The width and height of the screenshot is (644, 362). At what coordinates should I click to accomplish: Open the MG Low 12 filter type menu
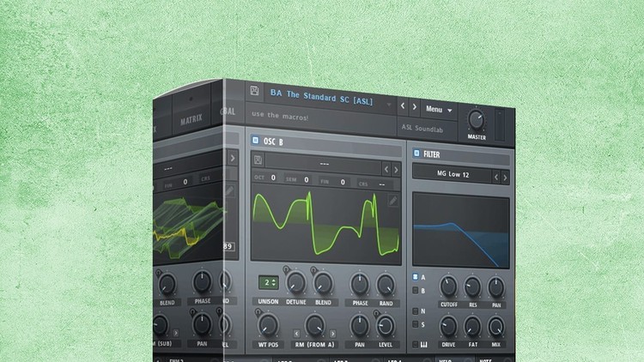point(453,174)
